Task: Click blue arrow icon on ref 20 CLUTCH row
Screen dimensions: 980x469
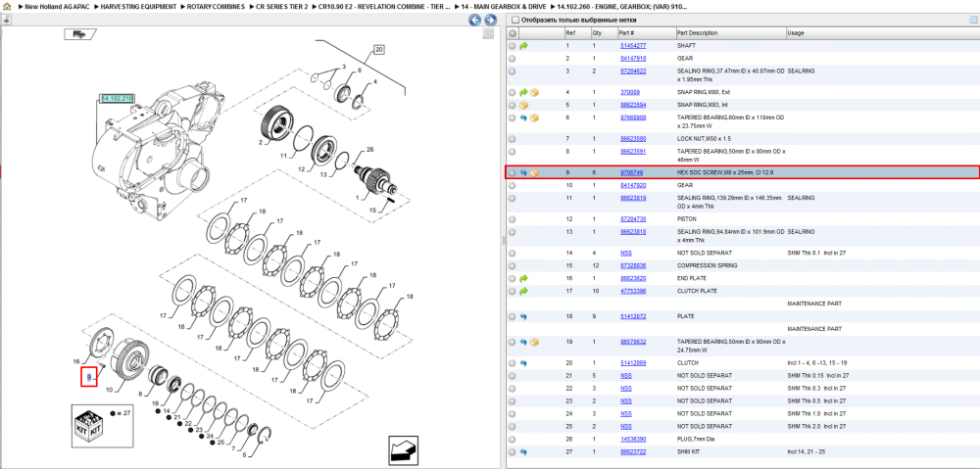Action: coord(523,363)
